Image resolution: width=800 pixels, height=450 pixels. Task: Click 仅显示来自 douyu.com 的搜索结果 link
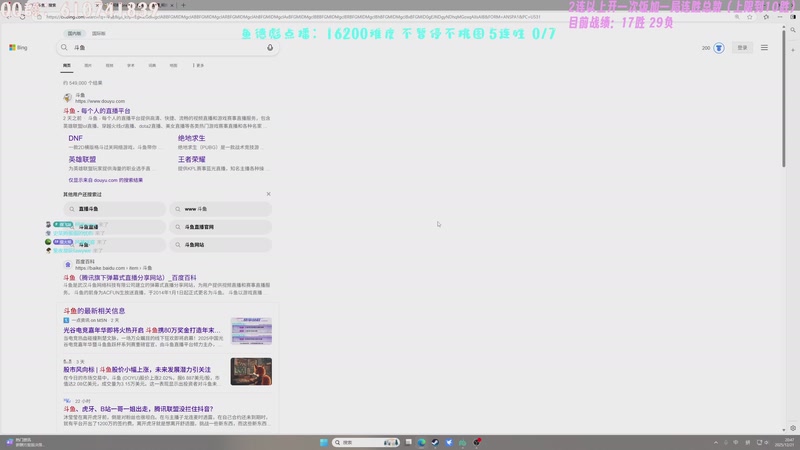click(106, 180)
